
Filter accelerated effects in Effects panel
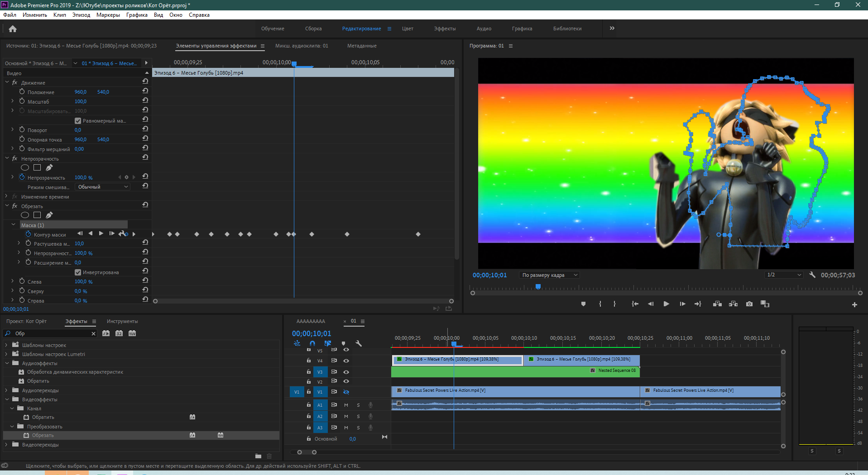(106, 333)
